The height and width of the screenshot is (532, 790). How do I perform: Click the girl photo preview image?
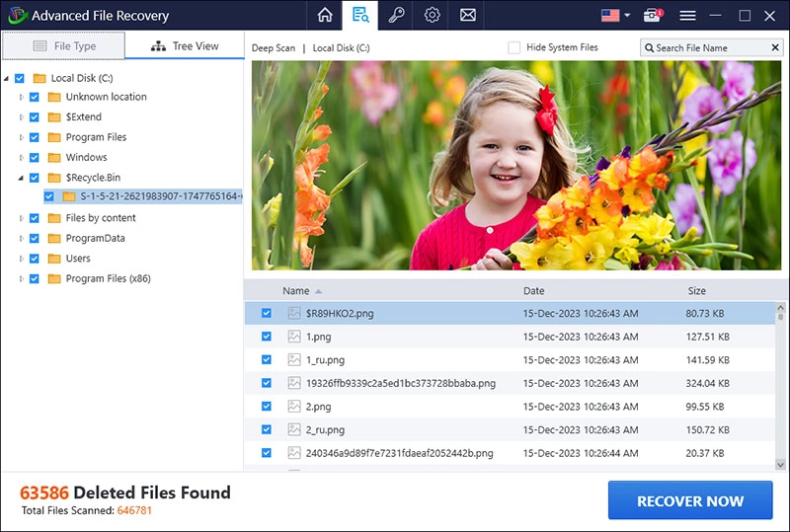click(515, 166)
